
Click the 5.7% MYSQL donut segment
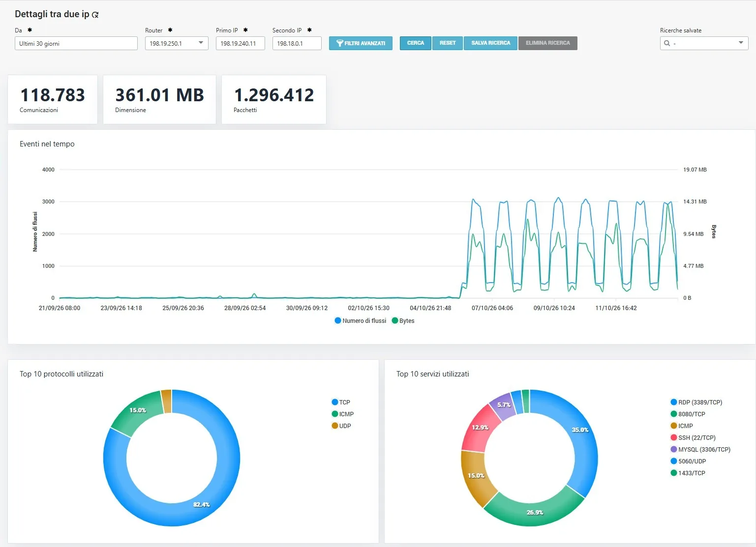coord(503,406)
